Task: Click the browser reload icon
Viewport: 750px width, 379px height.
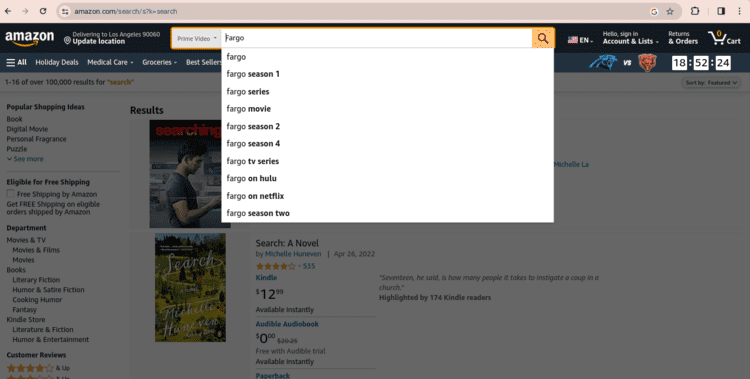Action: tap(43, 11)
